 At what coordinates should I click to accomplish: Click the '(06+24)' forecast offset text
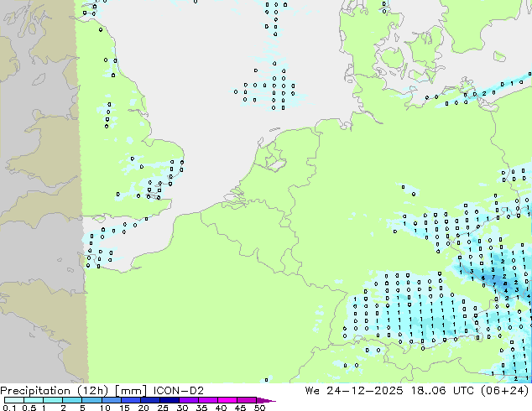[x=504, y=391]
